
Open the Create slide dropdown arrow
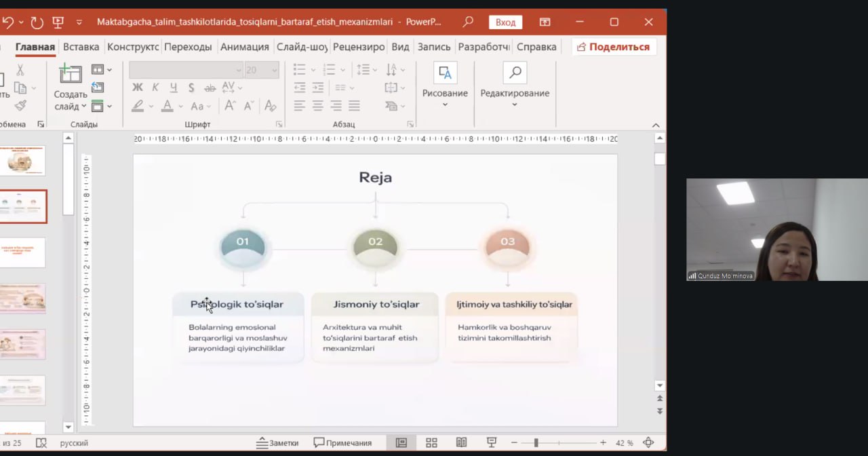click(x=84, y=107)
